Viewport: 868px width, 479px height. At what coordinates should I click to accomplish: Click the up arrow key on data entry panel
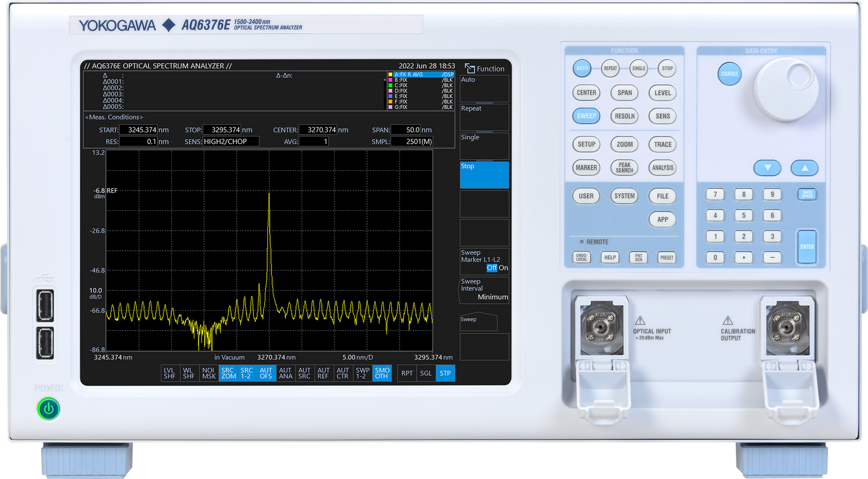[805, 168]
